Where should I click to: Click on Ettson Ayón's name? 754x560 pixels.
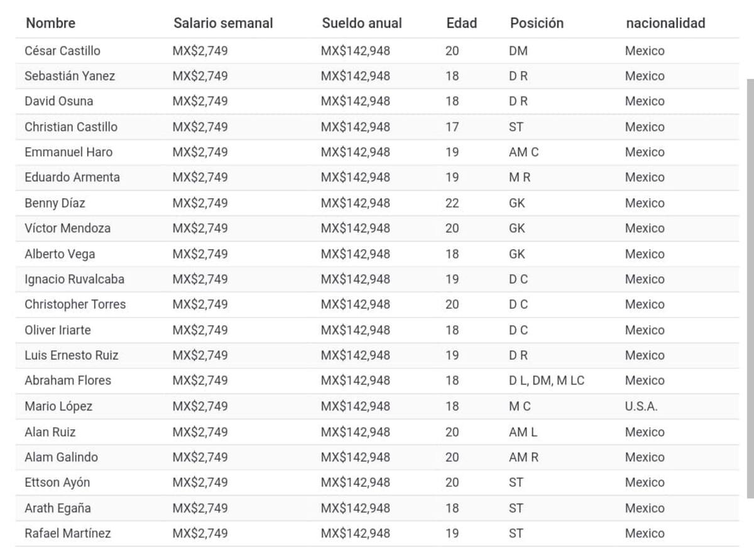tap(57, 482)
